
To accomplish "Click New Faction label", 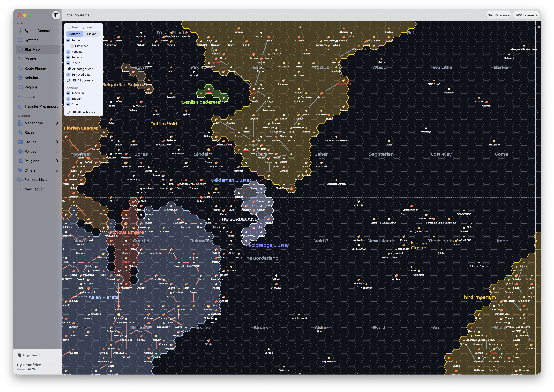I will (x=34, y=189).
